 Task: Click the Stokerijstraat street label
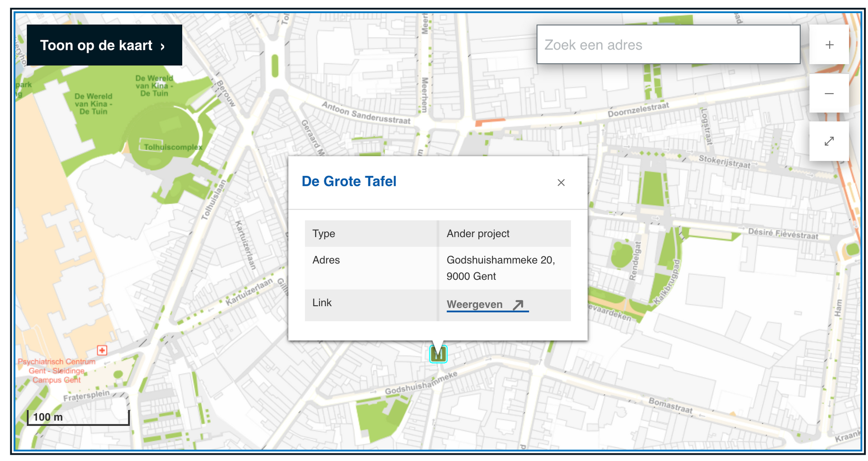(x=725, y=161)
